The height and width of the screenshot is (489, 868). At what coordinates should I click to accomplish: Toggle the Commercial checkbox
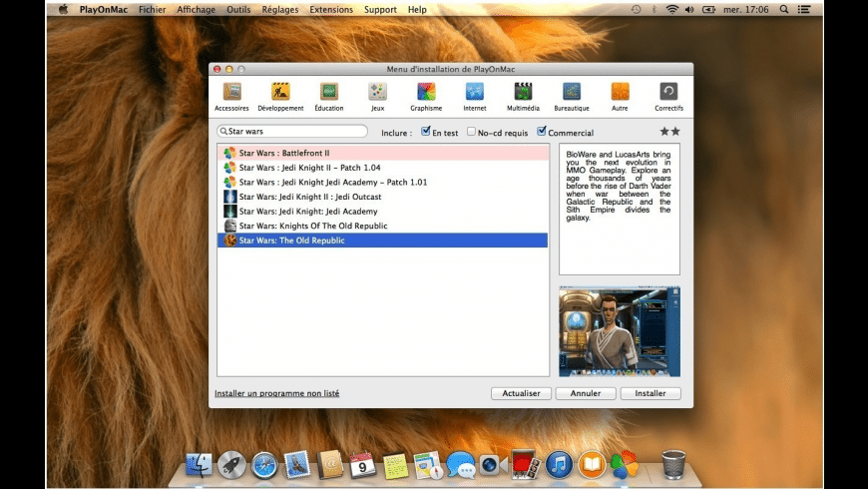pos(542,132)
